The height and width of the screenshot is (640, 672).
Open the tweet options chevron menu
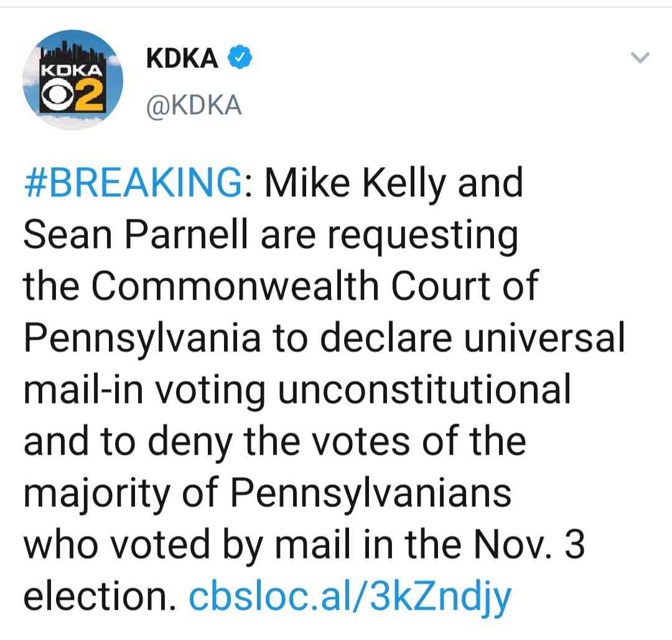click(640, 58)
